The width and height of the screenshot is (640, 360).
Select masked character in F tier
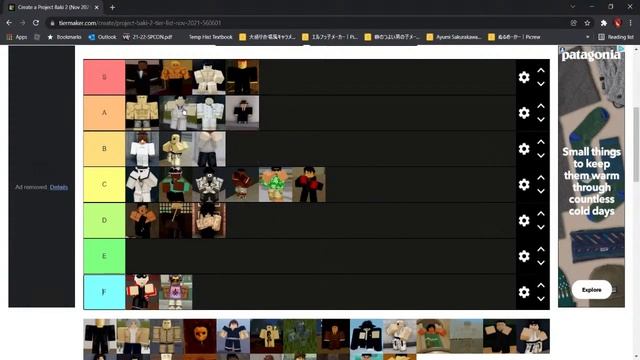click(x=142, y=292)
